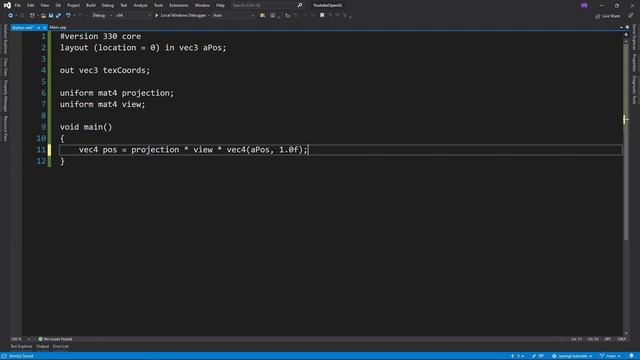This screenshot has height=360, width=640.
Task: Click the 'out vec3 texCoords;' line
Action: pos(105,70)
